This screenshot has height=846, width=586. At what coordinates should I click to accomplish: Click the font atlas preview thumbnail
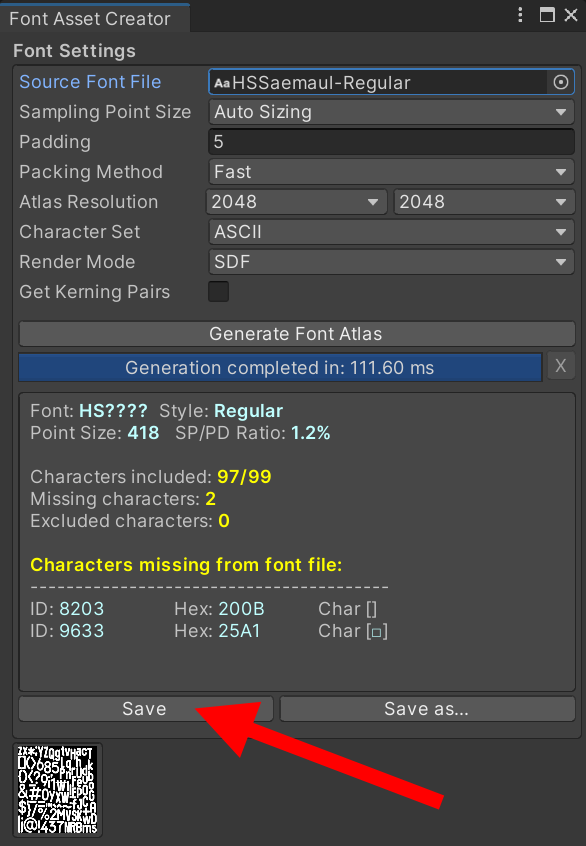pos(58,790)
